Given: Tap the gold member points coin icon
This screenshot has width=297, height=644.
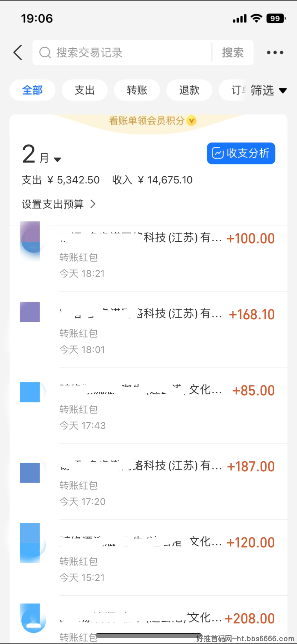Looking at the screenshot, I should 191,121.
